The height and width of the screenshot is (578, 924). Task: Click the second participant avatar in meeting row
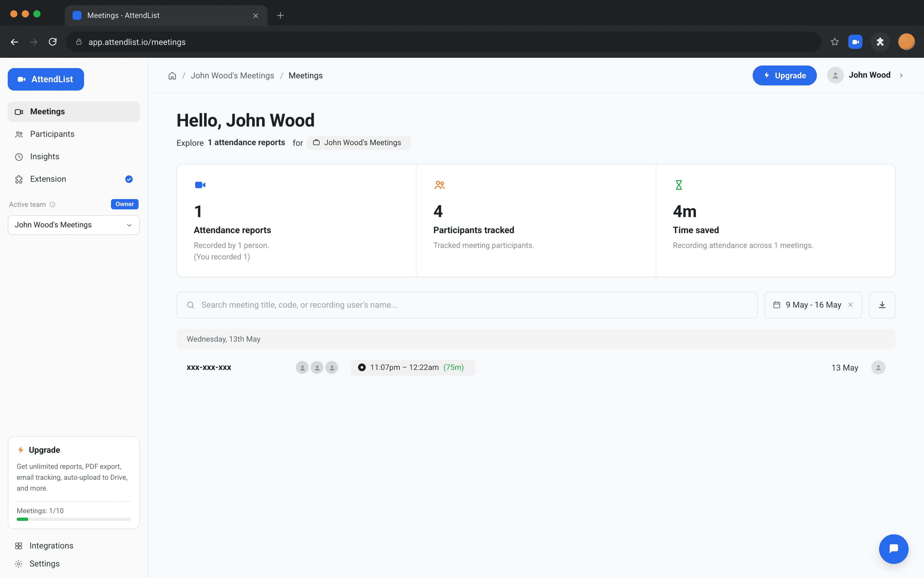click(317, 367)
